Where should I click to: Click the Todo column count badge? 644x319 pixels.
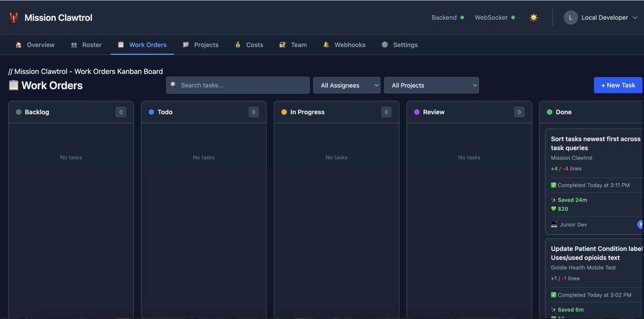click(253, 112)
